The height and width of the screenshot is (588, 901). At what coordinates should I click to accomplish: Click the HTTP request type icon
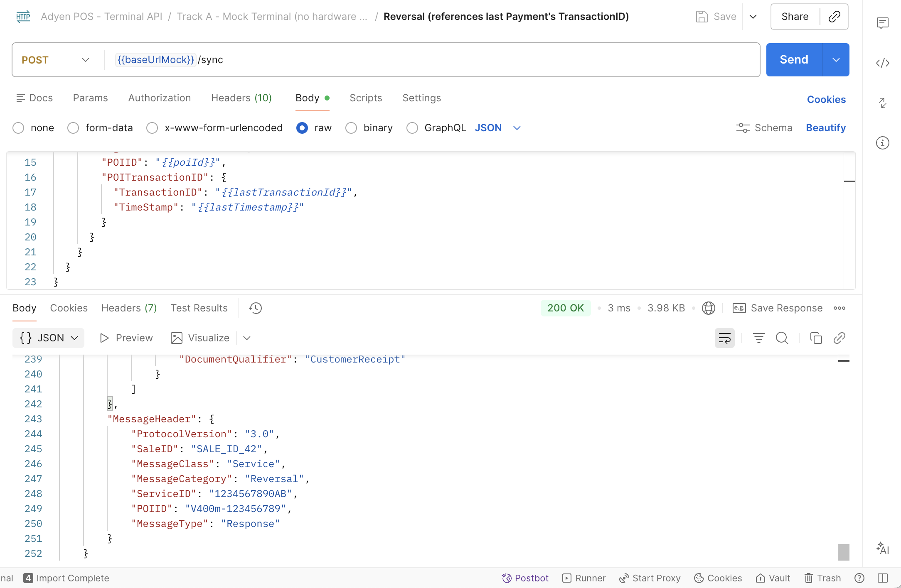pos(23,17)
